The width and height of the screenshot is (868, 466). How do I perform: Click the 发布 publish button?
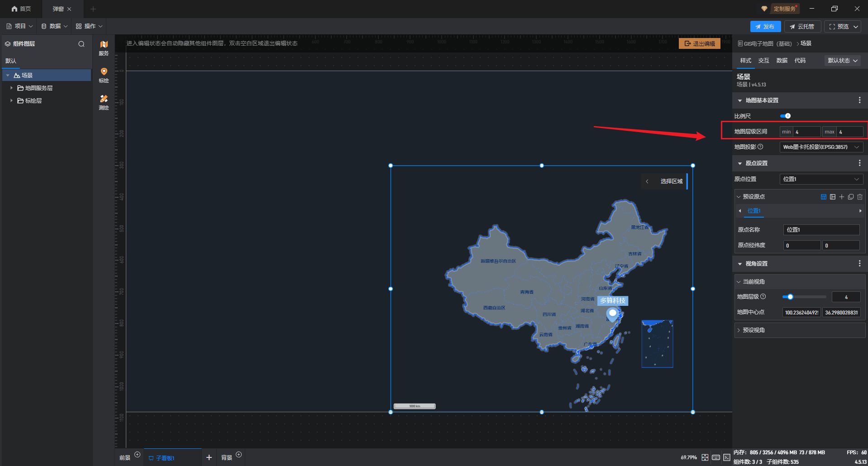click(x=765, y=27)
